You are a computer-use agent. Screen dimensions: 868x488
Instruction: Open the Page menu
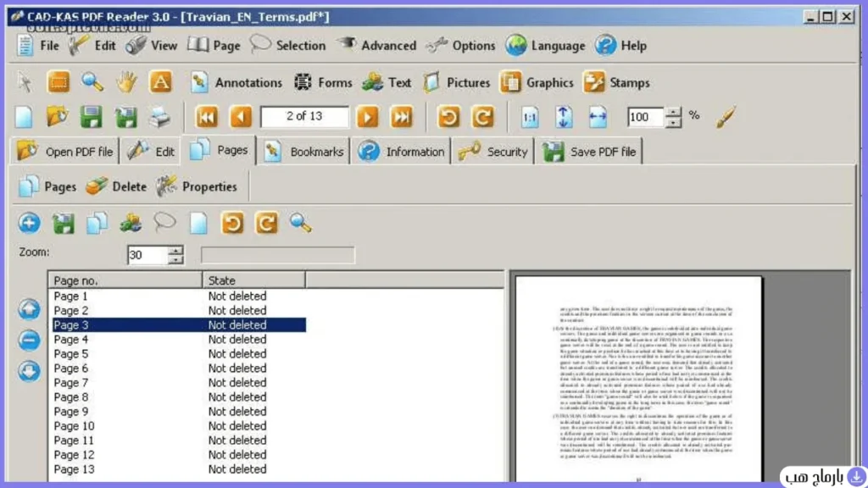214,46
